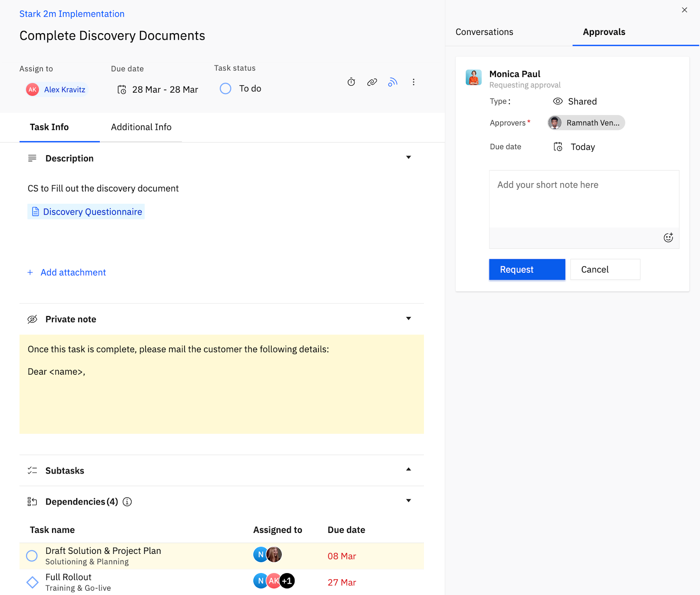Open the Ramnath Ven... approver selector
Screen dimensions: 700x595
(586, 123)
